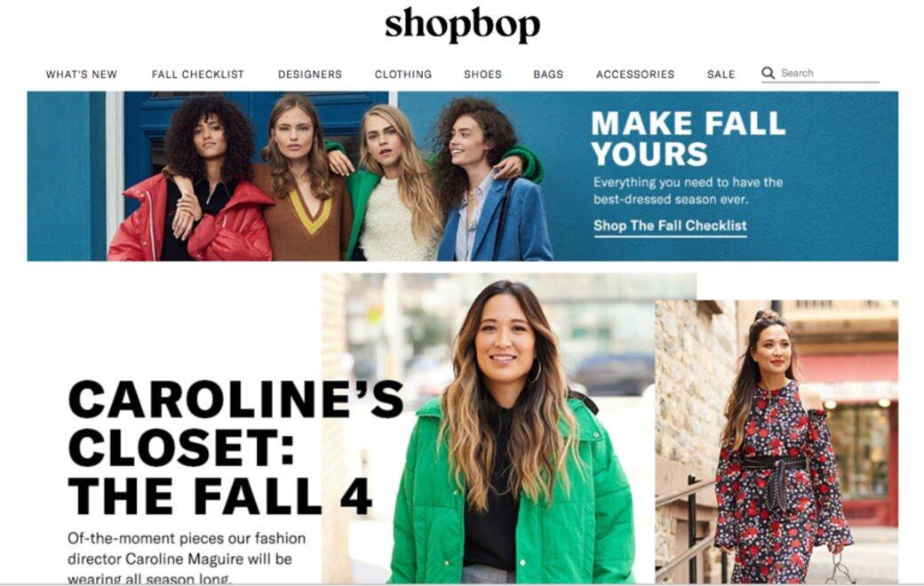
Task: Open the Accessories menu
Action: [x=634, y=75]
